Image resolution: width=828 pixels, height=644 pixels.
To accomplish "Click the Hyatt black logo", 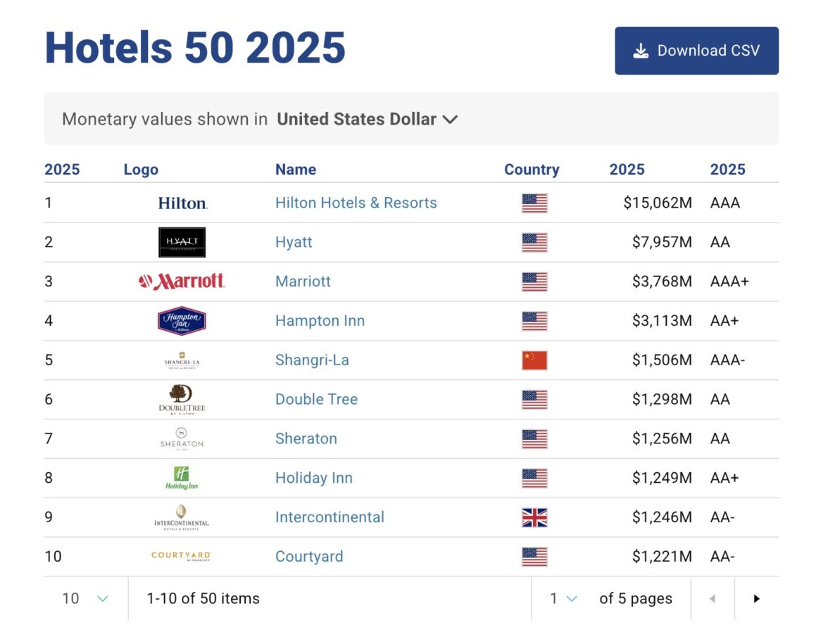I will (182, 242).
